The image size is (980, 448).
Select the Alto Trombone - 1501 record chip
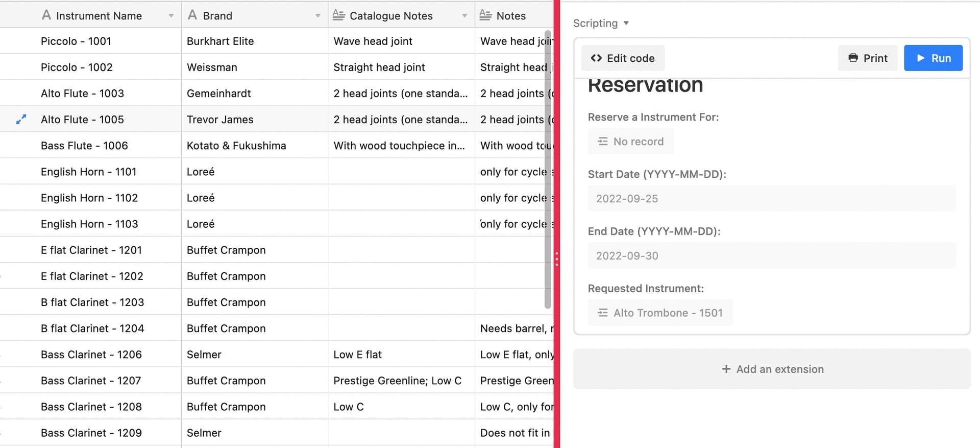pyautogui.click(x=660, y=313)
